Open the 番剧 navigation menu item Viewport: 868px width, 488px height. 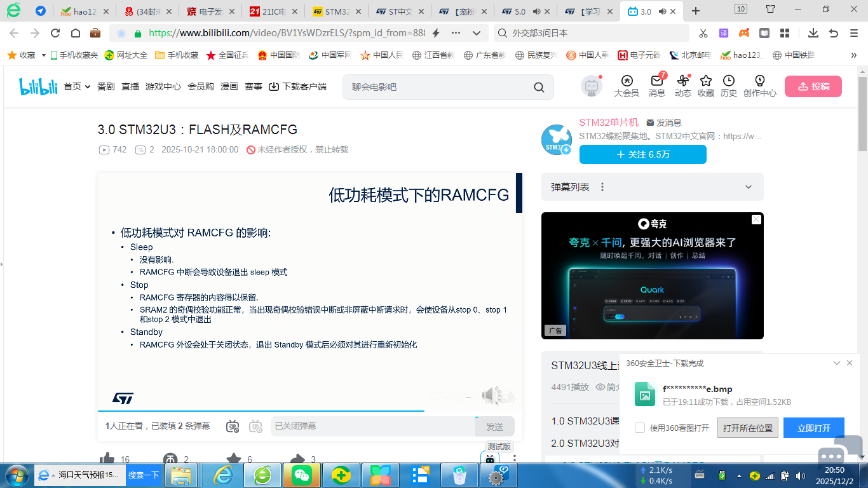(106, 86)
